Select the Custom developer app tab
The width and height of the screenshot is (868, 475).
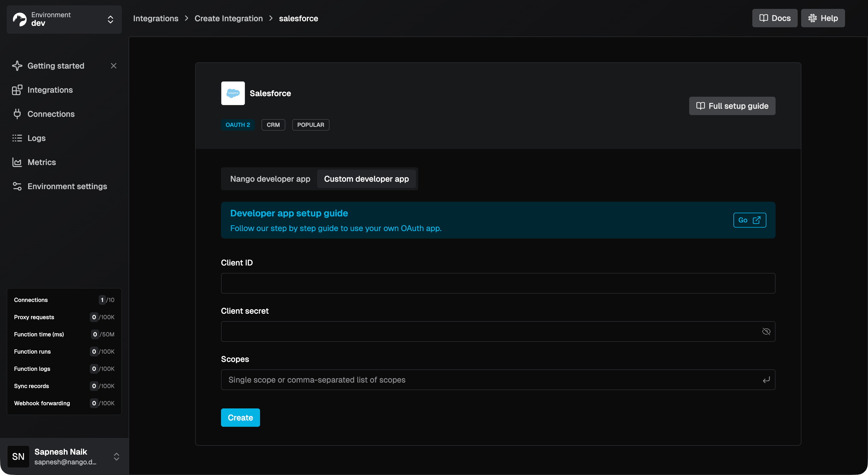click(x=366, y=179)
